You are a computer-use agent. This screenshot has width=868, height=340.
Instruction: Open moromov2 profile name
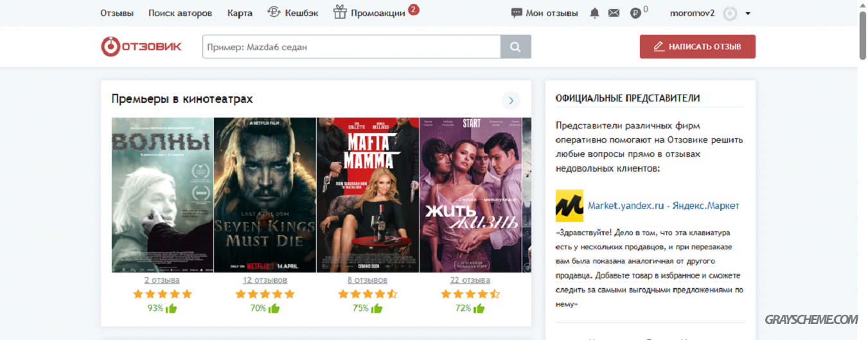[x=692, y=13]
